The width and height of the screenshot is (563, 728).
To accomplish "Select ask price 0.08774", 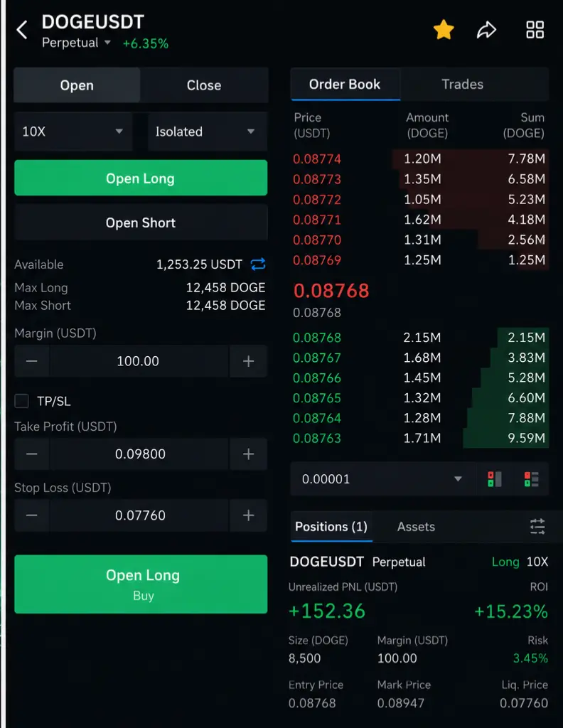I will point(317,159).
